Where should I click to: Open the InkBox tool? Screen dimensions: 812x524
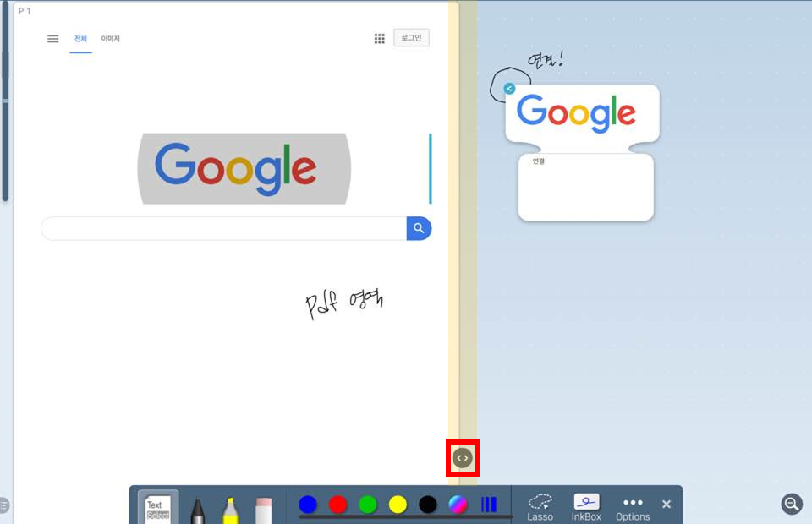coord(586,507)
